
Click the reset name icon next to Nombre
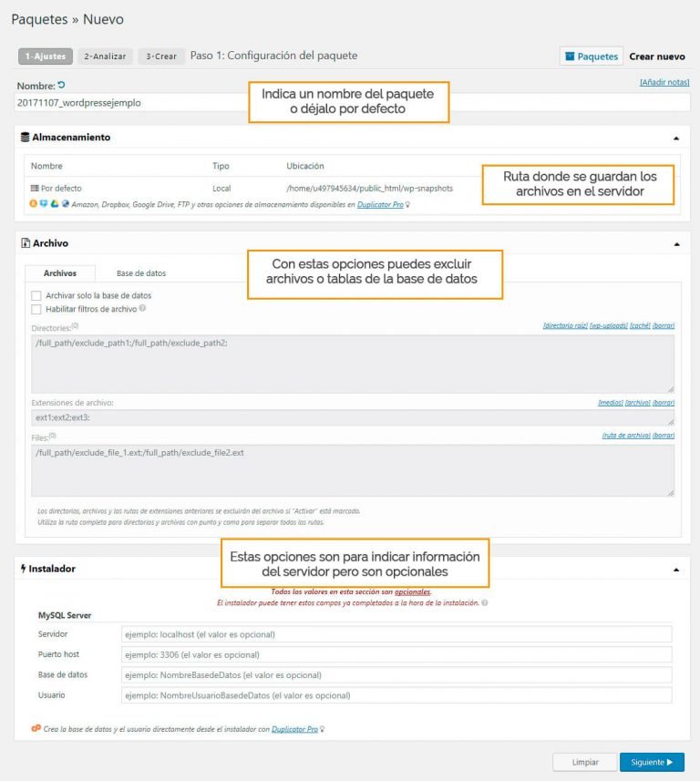coord(62,85)
